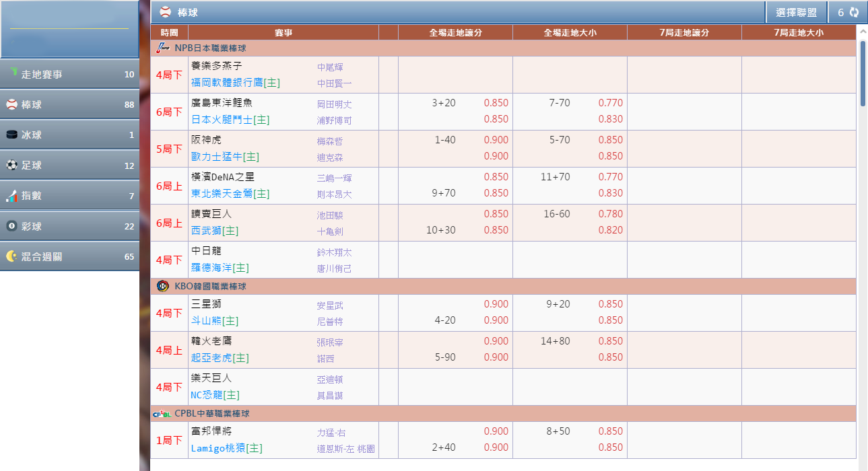Click the 全場走地大小 column header

[570, 32]
